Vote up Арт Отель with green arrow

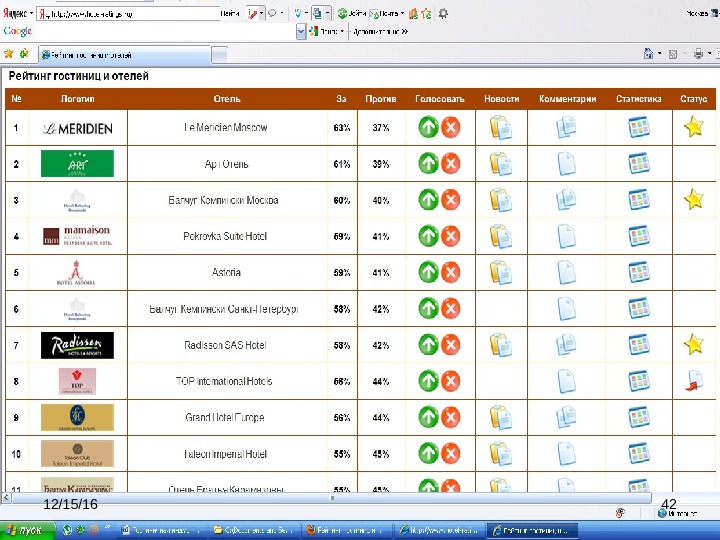coord(428,163)
